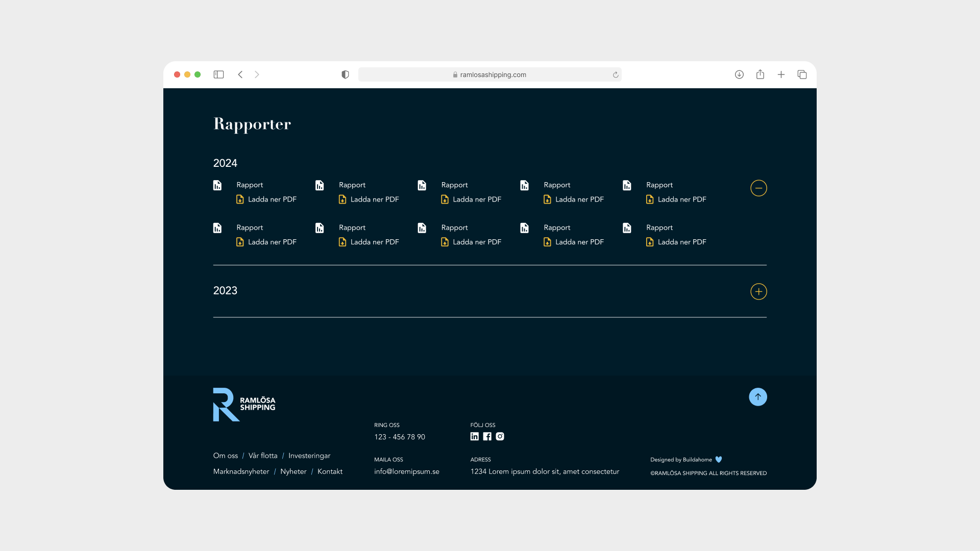Screen dimensions: 980x551
Task: Open the browser downloads icon
Action: pos(739,74)
